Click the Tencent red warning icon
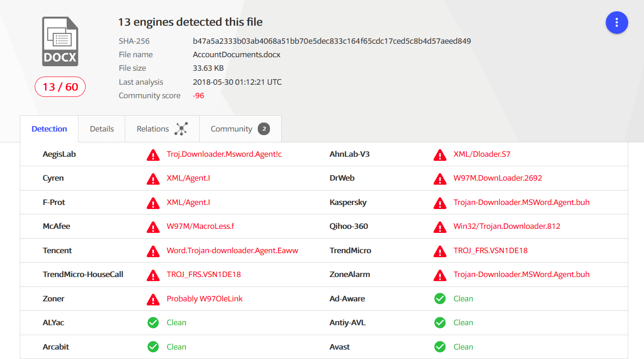 [153, 251]
